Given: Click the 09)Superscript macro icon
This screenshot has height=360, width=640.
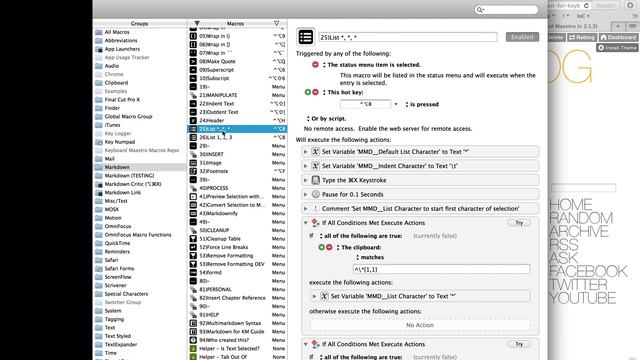Looking at the screenshot, I should pyautogui.click(x=193, y=70).
